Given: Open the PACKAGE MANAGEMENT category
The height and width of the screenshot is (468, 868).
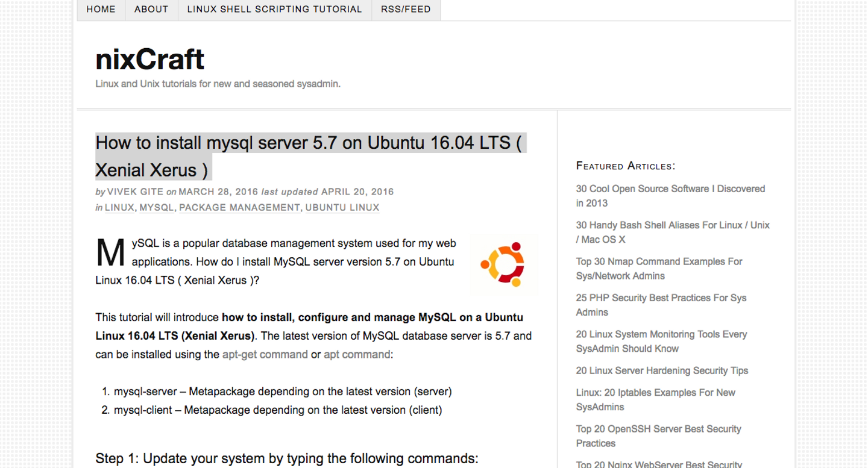Looking at the screenshot, I should point(239,208).
